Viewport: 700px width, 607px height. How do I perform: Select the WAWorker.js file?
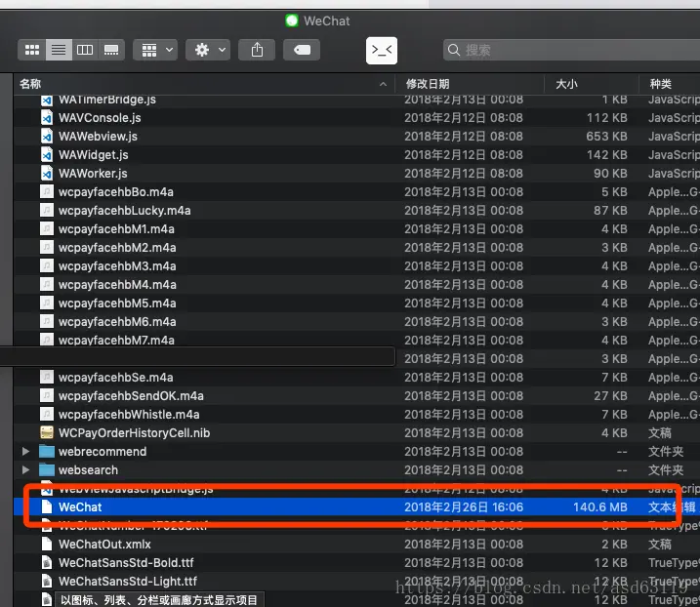pyautogui.click(x=93, y=173)
